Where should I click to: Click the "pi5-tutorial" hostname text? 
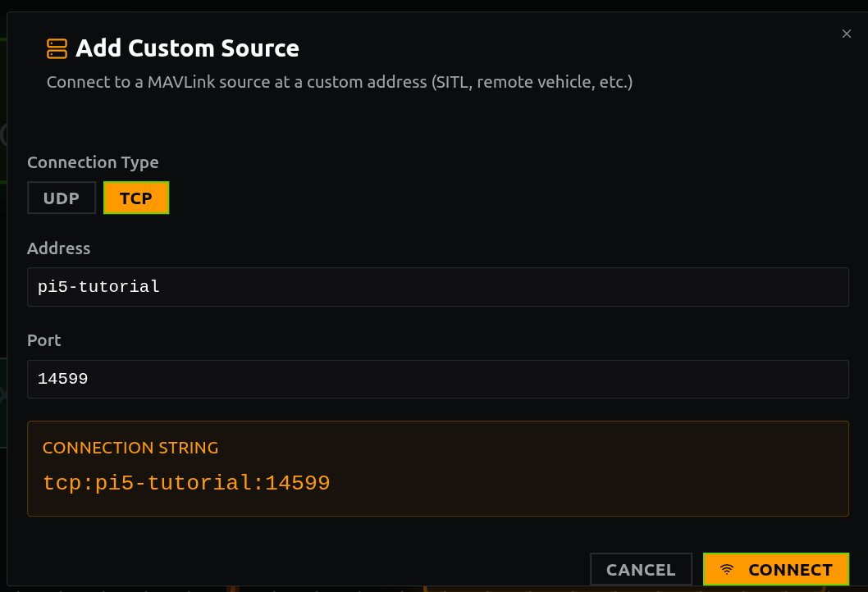(98, 287)
